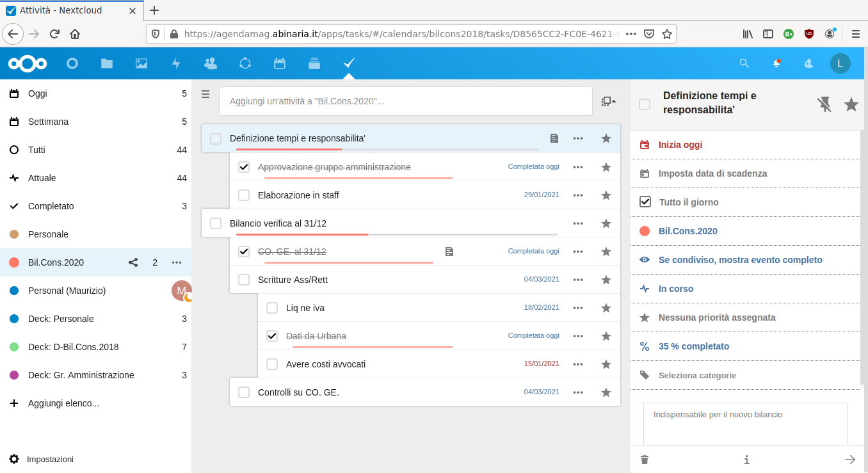Viewport: 868px width, 473px height.
Task: Check the Bilancio verifica al 31/12 task
Action: click(216, 223)
